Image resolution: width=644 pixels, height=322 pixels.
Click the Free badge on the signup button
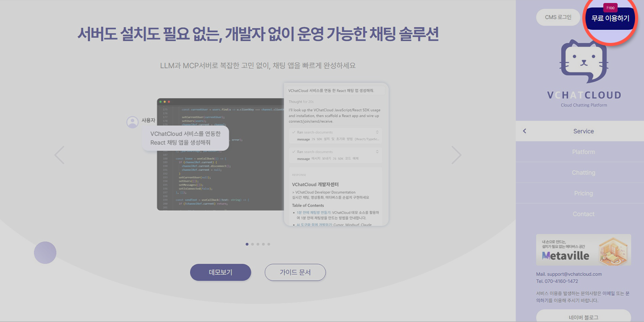(610, 8)
